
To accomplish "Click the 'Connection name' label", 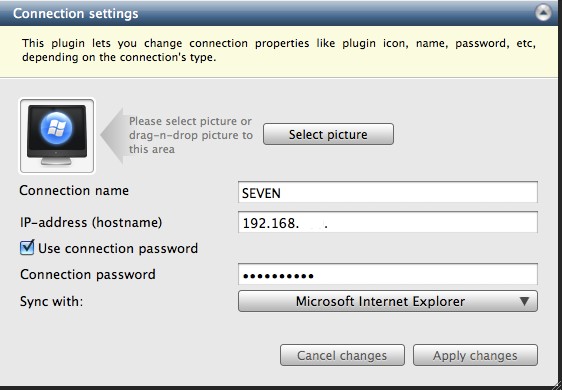I will 74,190.
